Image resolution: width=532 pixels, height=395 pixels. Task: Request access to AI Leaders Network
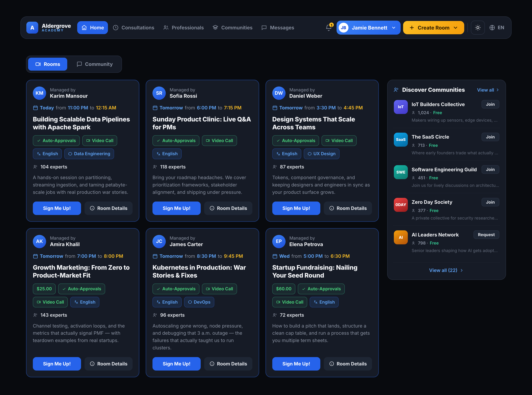[x=486, y=235]
